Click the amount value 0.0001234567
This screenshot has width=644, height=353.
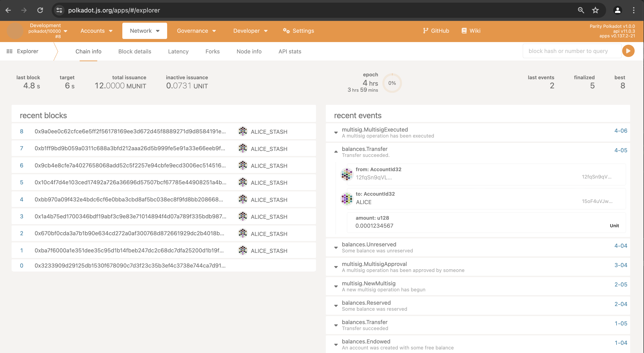(374, 226)
